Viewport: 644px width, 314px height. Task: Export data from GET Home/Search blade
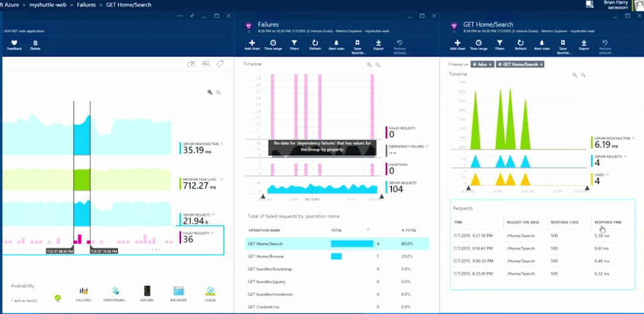584,43
